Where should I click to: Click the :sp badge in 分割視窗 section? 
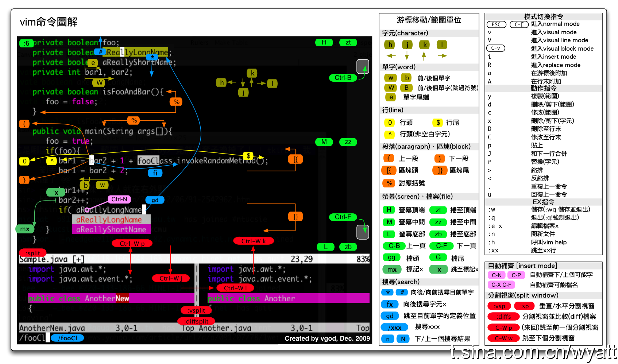(x=524, y=306)
